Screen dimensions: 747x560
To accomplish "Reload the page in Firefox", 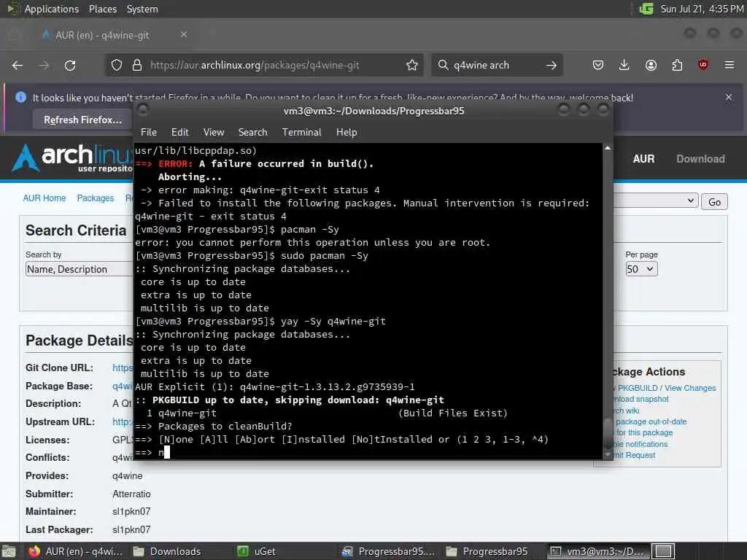I will click(x=70, y=65).
